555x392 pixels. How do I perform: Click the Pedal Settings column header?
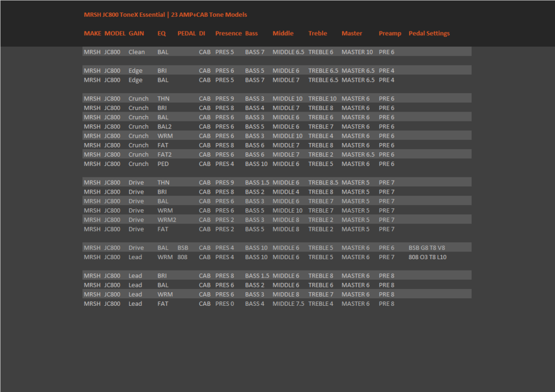coord(429,33)
